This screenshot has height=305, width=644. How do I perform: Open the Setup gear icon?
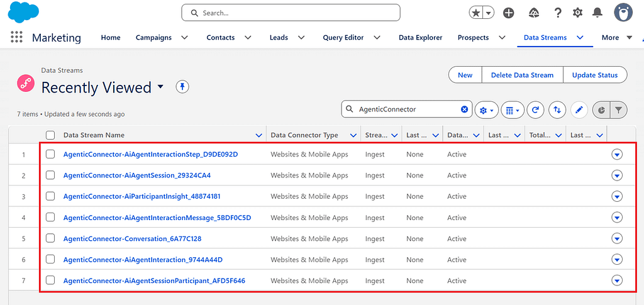click(578, 13)
